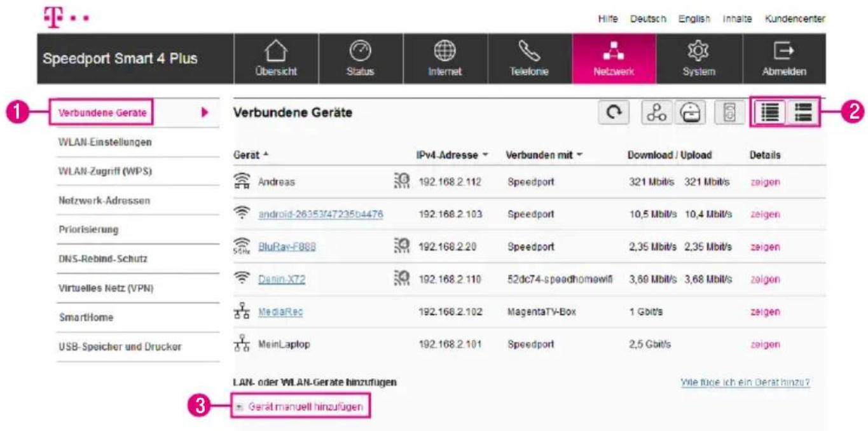Open Virtuelles Netz (VPN) entry
Viewport: 868px width, 431px height.
pyautogui.click(x=138, y=288)
